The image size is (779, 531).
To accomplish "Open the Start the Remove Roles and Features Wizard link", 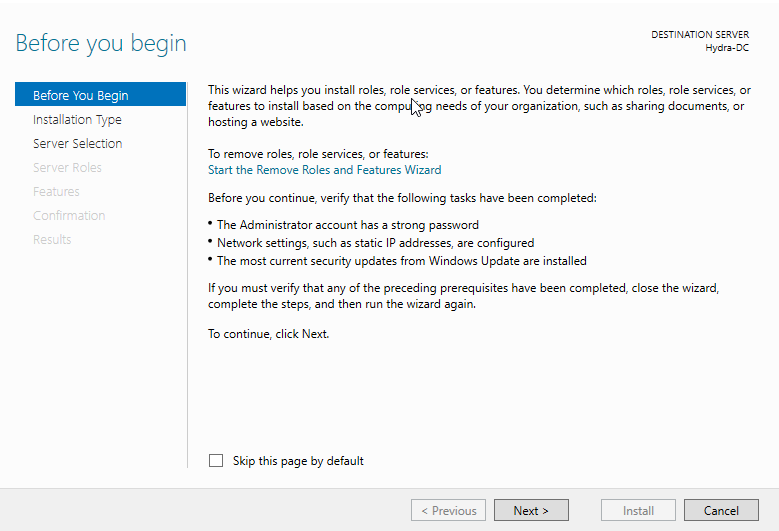I will coord(324,170).
